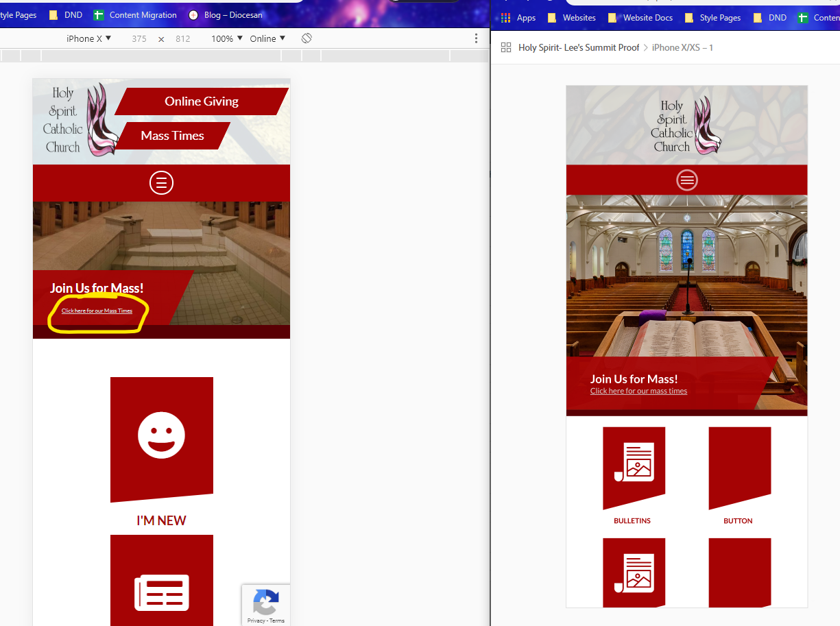Click the mass times link in right proof

click(638, 391)
